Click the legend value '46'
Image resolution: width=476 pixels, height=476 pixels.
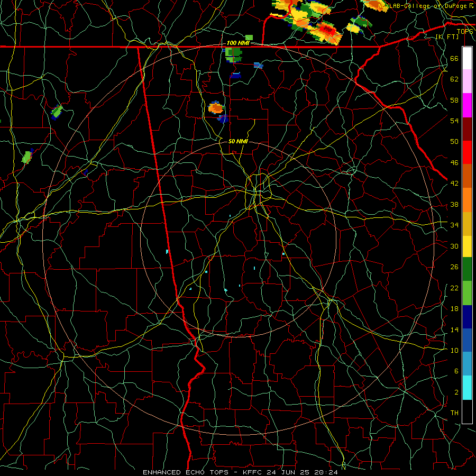(454, 162)
